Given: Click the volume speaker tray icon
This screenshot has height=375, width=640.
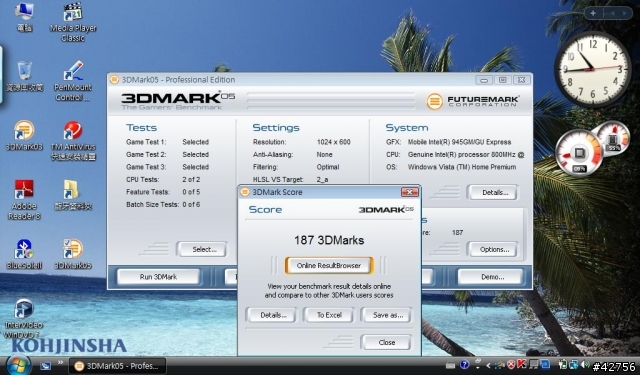Looking at the screenshot, I should (585, 364).
